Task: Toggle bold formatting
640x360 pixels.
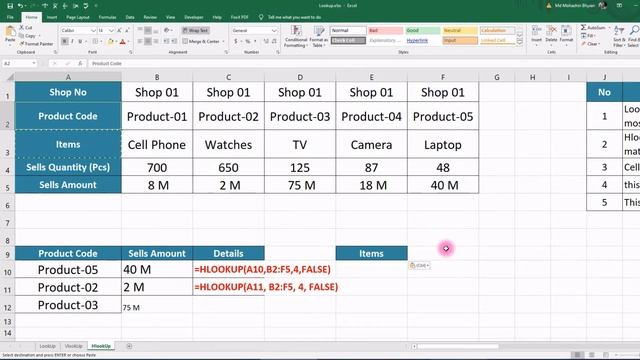Action: [64, 41]
